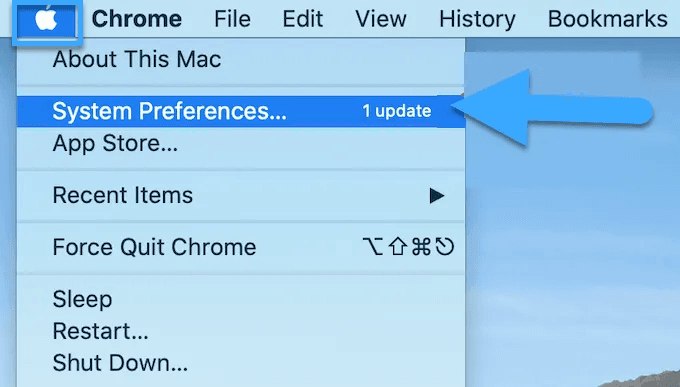Select About This Mac

[241, 59]
